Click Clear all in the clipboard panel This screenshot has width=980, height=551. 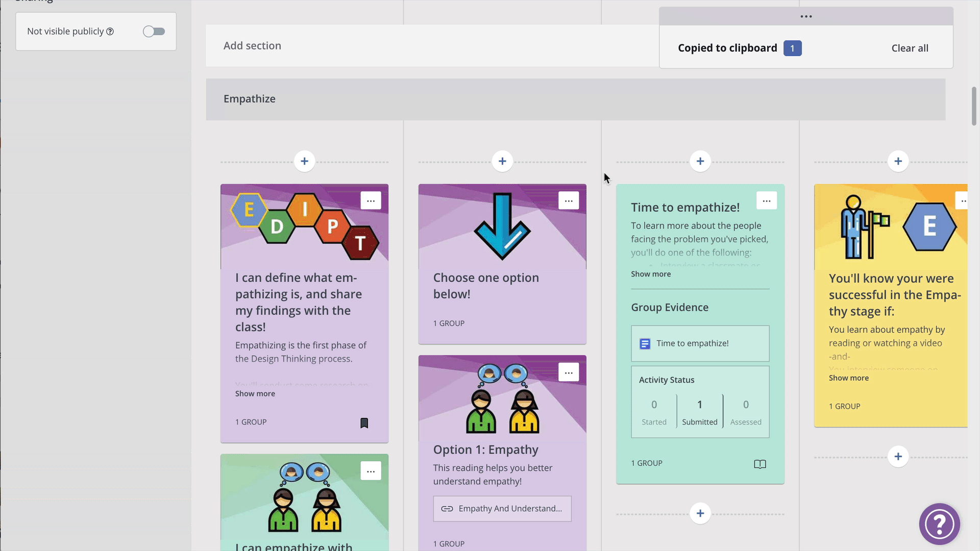click(910, 48)
